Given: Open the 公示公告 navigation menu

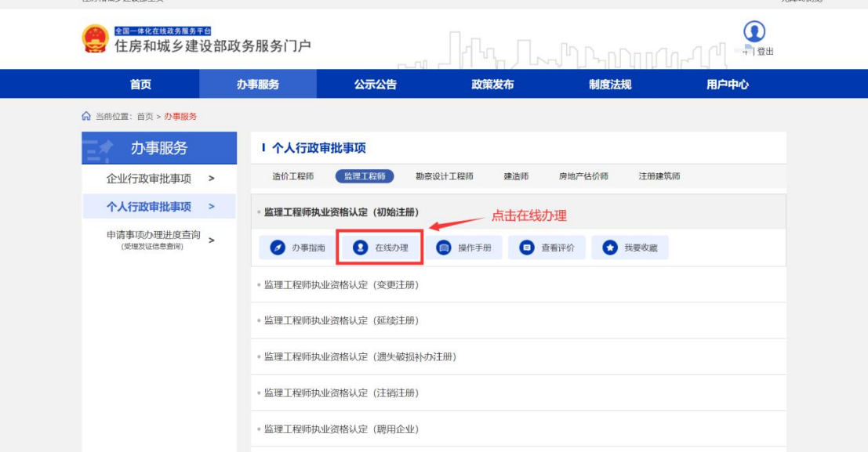Looking at the screenshot, I should click(376, 85).
